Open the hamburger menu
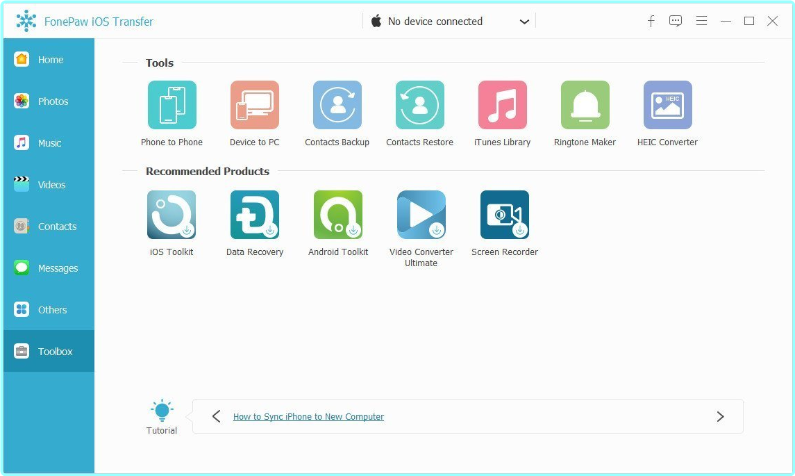 [702, 21]
